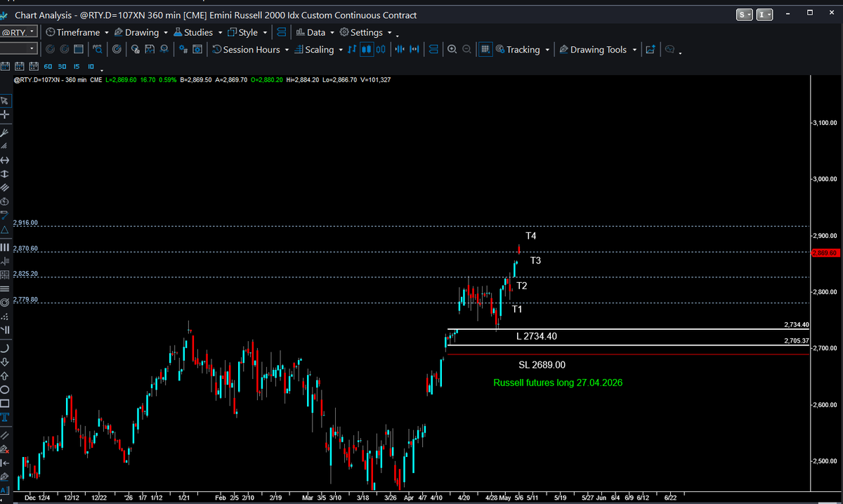Click the add image snapshot icon

click(x=650, y=50)
